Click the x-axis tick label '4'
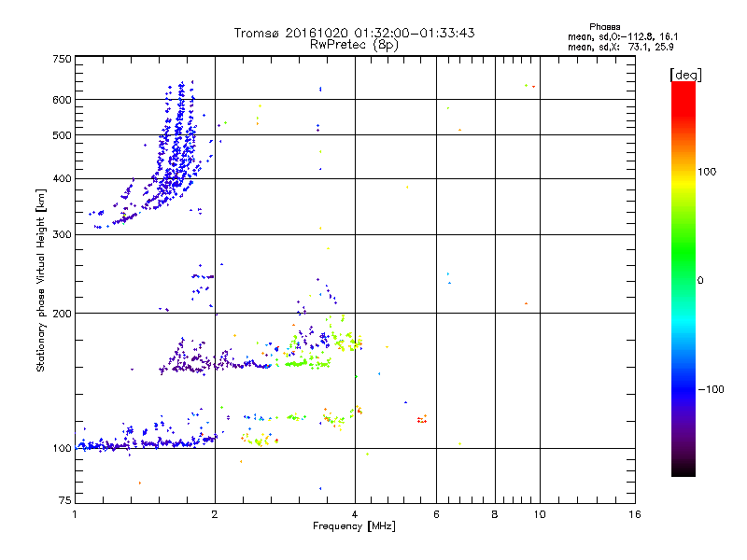 [355, 514]
